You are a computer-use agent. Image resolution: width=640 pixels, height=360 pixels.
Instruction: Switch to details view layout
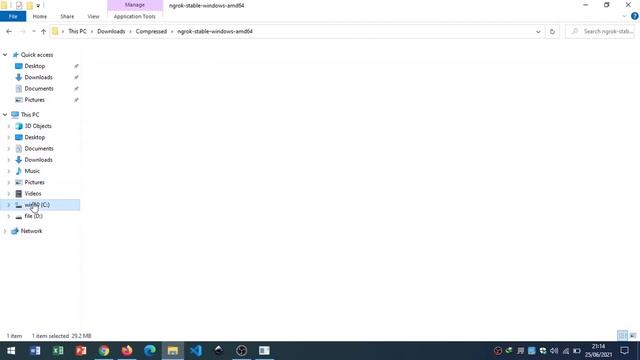click(x=622, y=336)
